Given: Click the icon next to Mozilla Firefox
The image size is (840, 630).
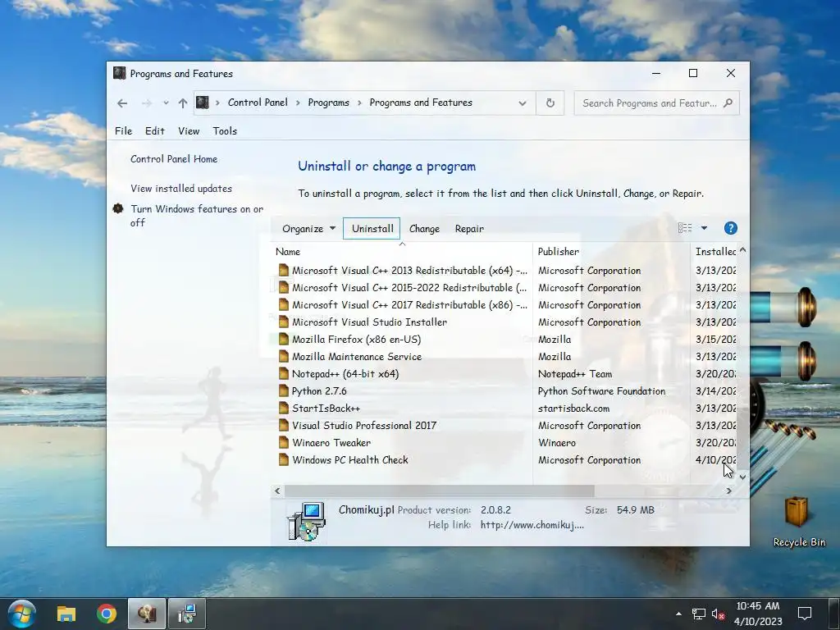Looking at the screenshot, I should tap(284, 339).
